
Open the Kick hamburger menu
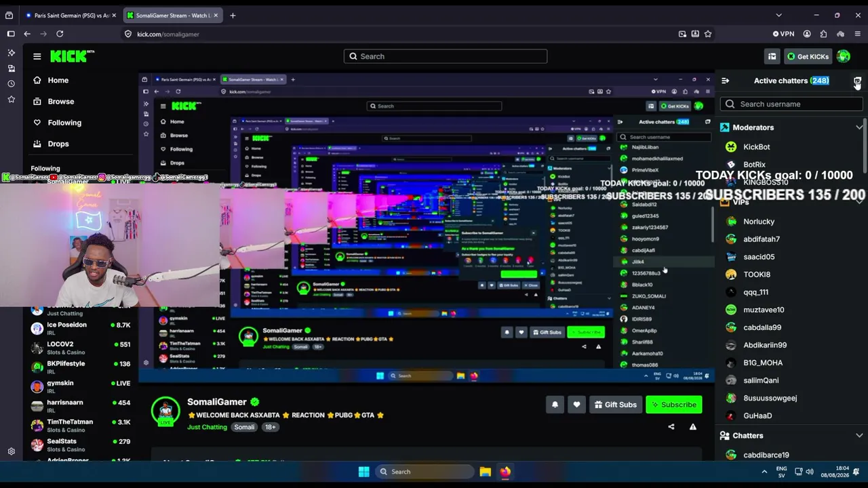(x=37, y=56)
